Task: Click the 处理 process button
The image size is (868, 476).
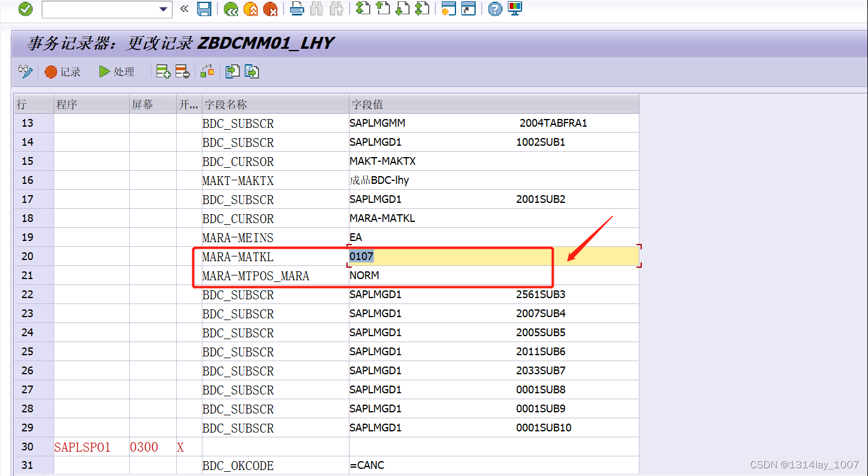Action: click(x=117, y=71)
